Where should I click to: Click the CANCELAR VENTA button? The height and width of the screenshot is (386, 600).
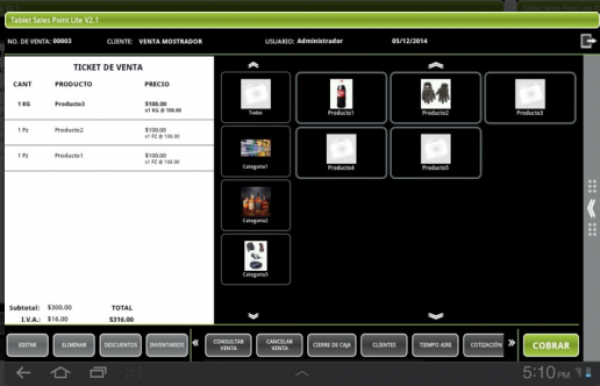pyautogui.click(x=279, y=345)
